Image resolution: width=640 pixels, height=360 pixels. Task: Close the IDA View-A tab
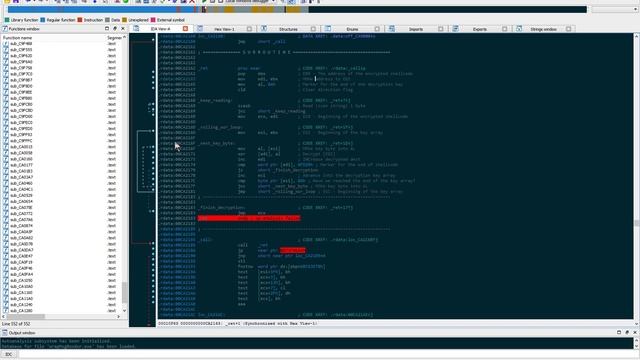[185, 29]
